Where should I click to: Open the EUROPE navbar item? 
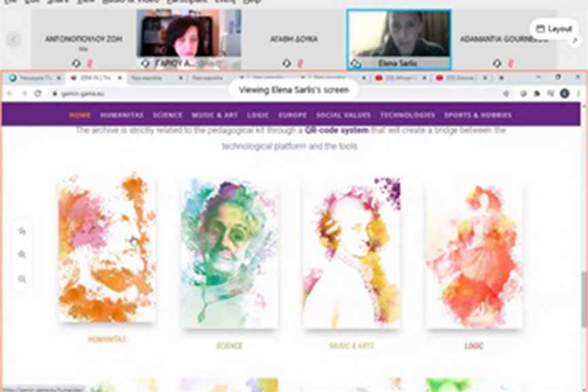click(x=292, y=115)
